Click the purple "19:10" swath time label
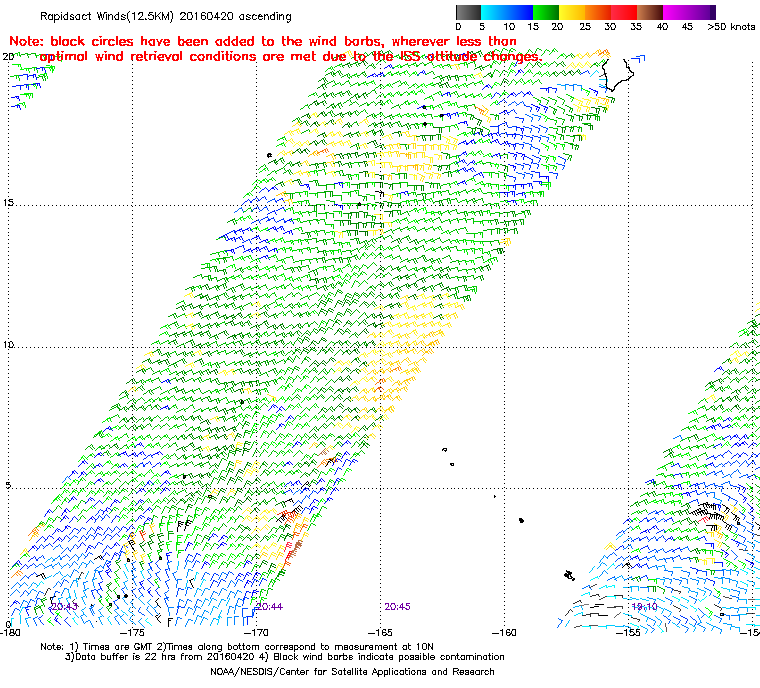760x688 pixels. click(645, 607)
